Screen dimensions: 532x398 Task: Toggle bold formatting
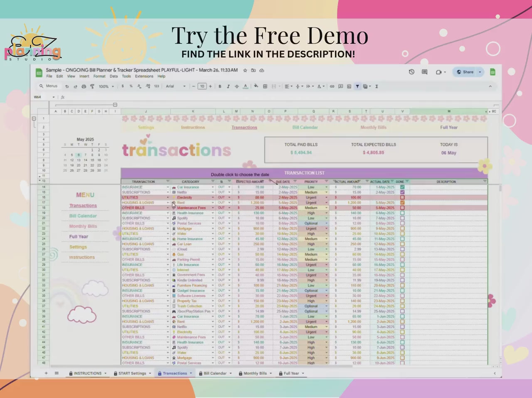click(220, 86)
